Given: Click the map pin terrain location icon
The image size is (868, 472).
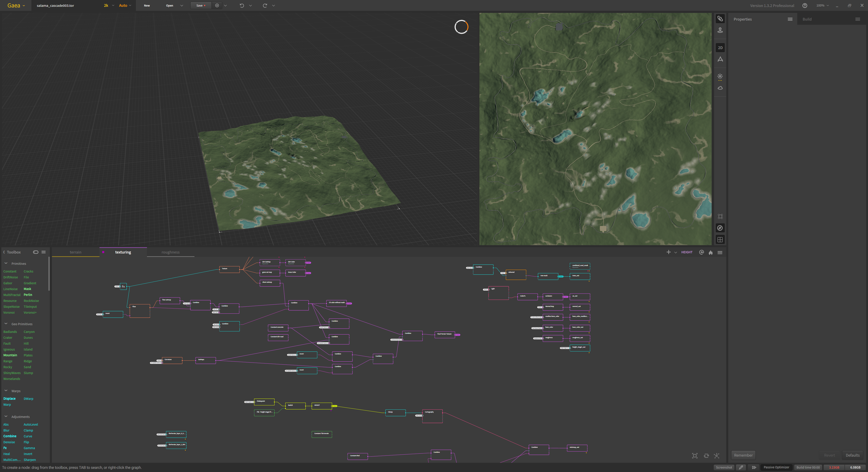Looking at the screenshot, I should (720, 30).
